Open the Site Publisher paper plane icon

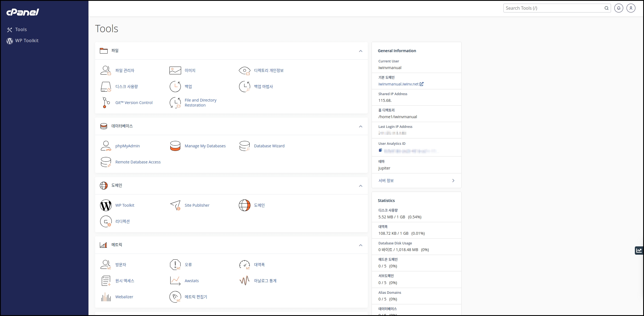[x=175, y=205]
